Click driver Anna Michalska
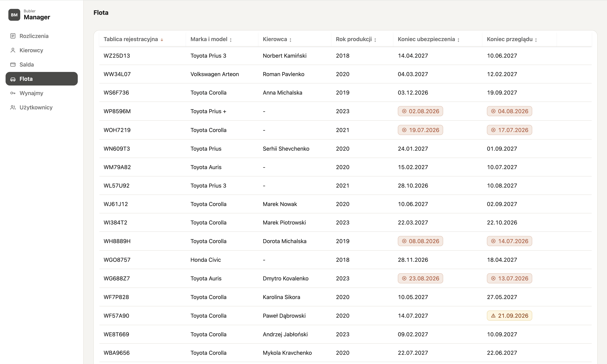Screen dimensions: 607x364 282,93
